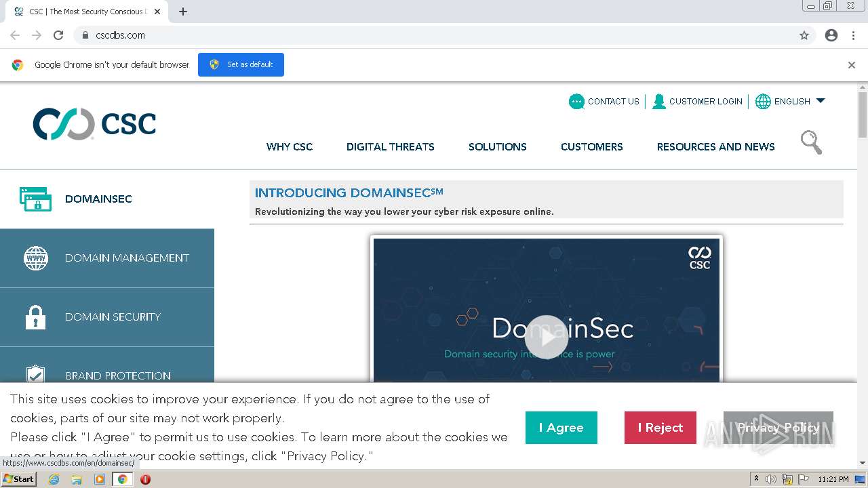Click the Customer Login person icon
The height and width of the screenshot is (488, 868).
pos(658,102)
